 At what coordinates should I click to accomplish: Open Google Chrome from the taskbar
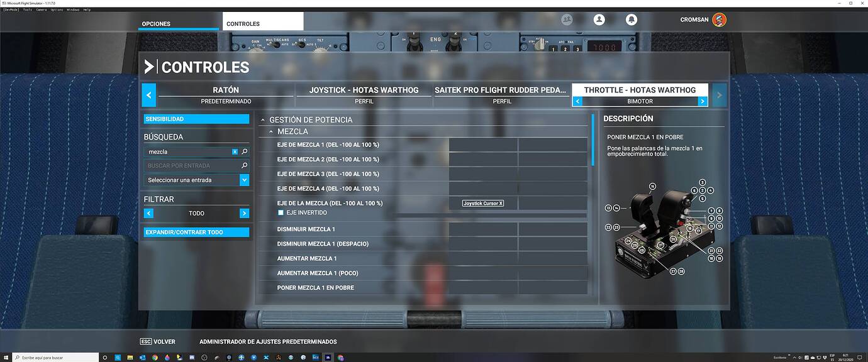point(154,358)
